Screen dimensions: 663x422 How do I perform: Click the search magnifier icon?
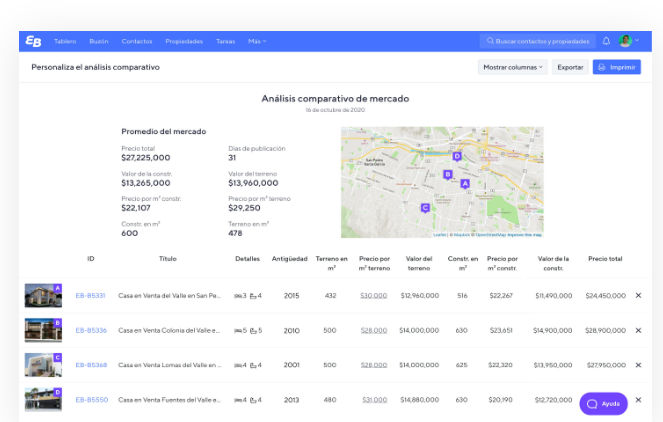point(490,41)
